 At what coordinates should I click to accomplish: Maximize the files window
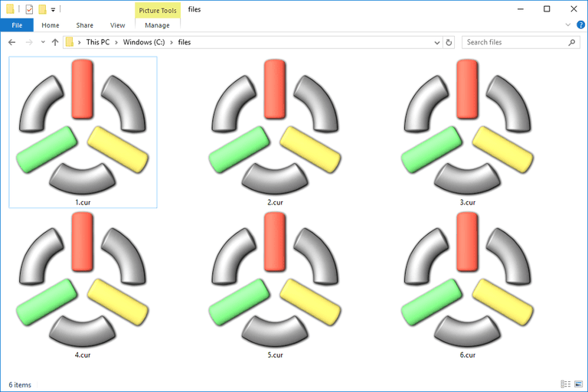[x=547, y=9]
